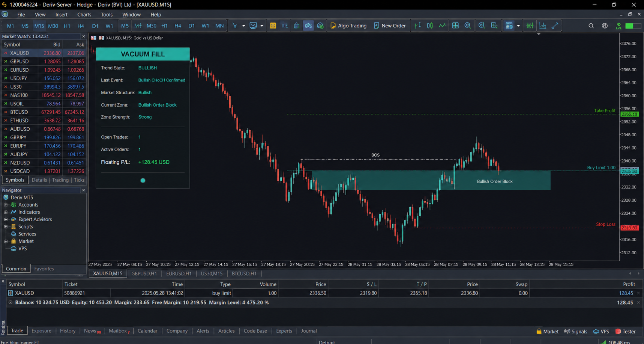Select the crosshair cursor tool

(x=235, y=26)
